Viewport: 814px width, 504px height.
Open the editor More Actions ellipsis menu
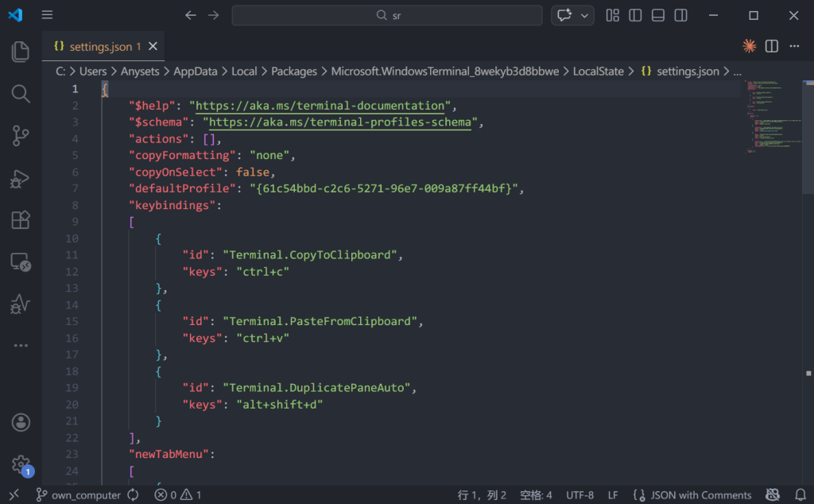(x=793, y=46)
